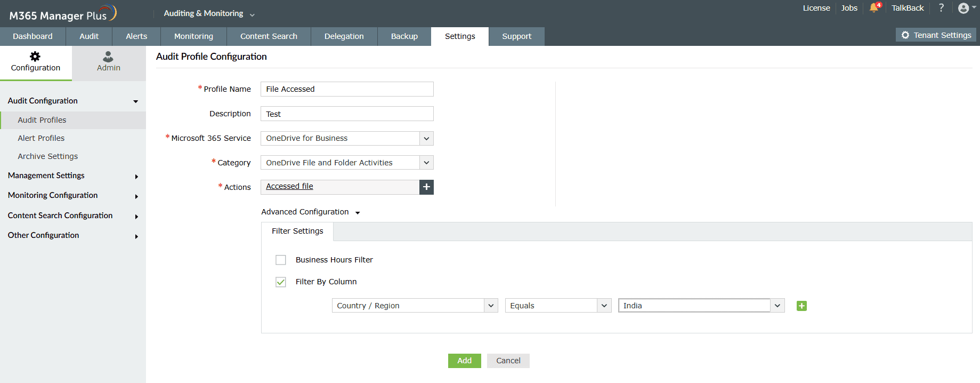Viewport: 980px width, 383px height.
Task: Open the Monitoring tab
Action: click(x=193, y=36)
